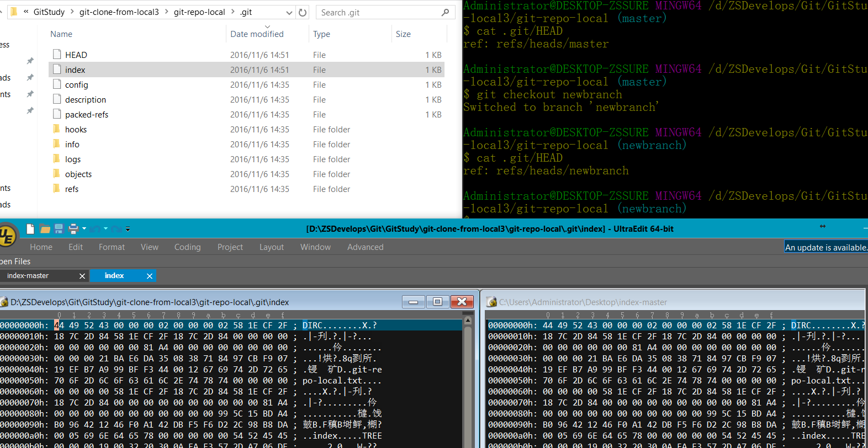The height and width of the screenshot is (448, 868).
Task: Redo the action in UltraEdit
Action: click(x=117, y=229)
